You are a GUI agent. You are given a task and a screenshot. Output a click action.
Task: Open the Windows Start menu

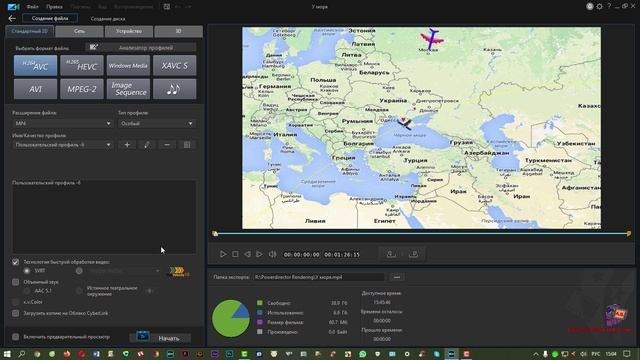(7, 354)
